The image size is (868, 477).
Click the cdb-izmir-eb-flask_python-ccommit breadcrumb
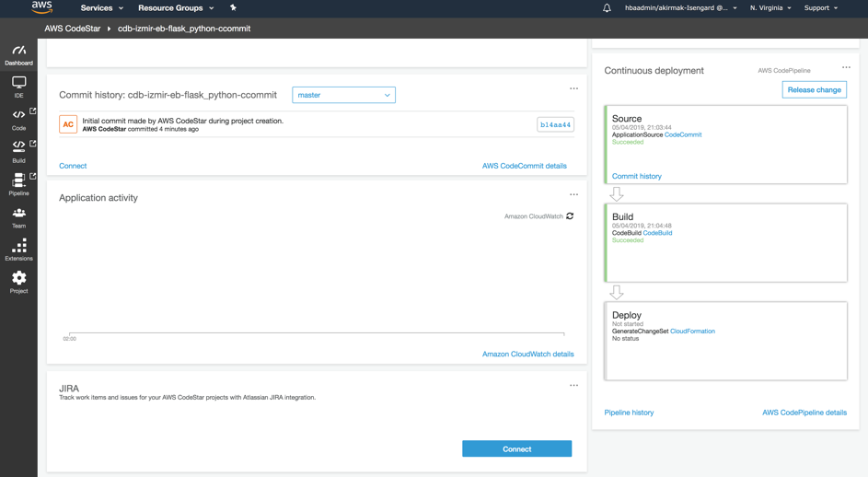(x=184, y=29)
